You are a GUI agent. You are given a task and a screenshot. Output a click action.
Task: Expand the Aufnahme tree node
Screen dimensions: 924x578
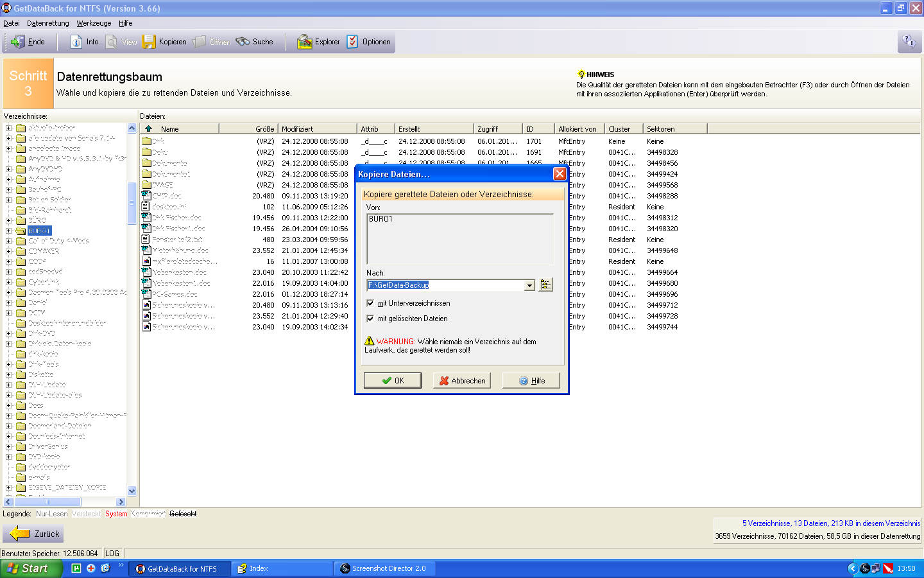coord(9,179)
